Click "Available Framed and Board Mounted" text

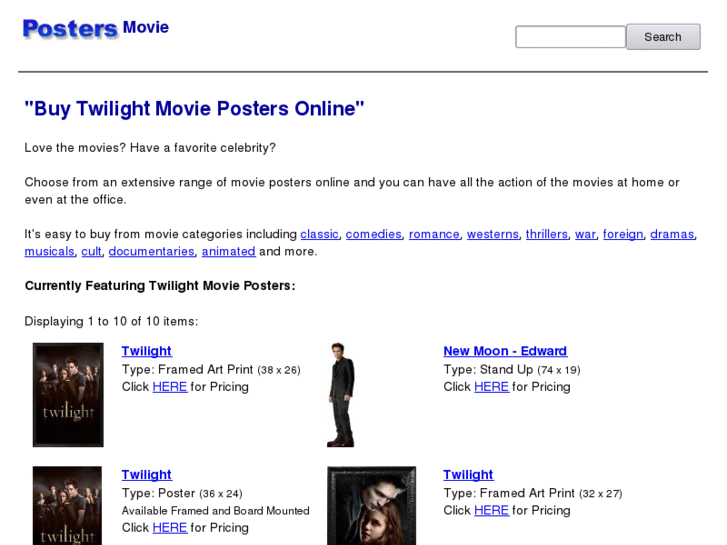(216, 511)
